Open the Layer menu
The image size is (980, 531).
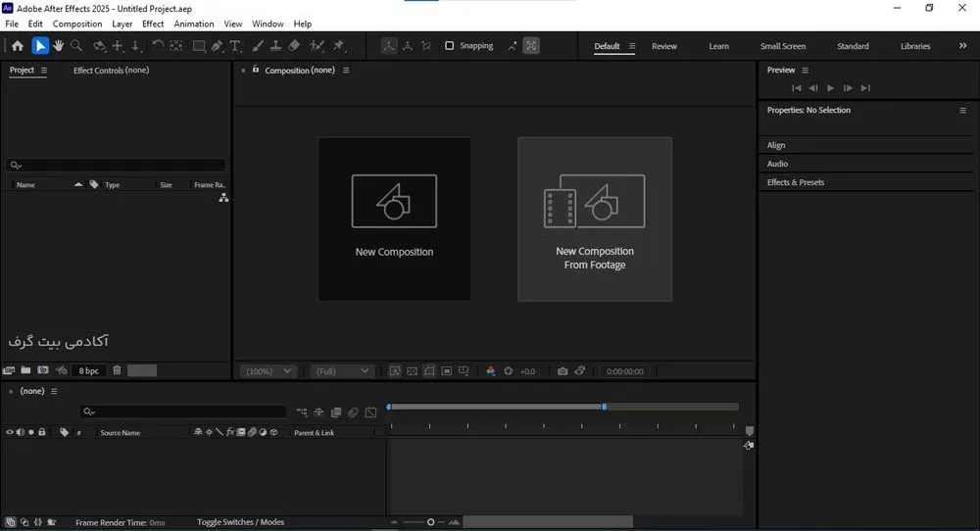[x=122, y=24]
